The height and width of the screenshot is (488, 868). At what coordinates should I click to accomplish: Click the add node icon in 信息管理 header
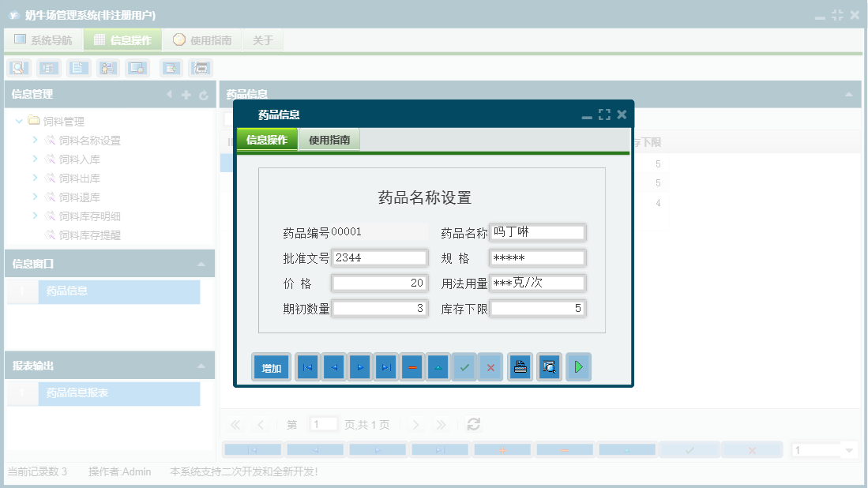pos(184,94)
